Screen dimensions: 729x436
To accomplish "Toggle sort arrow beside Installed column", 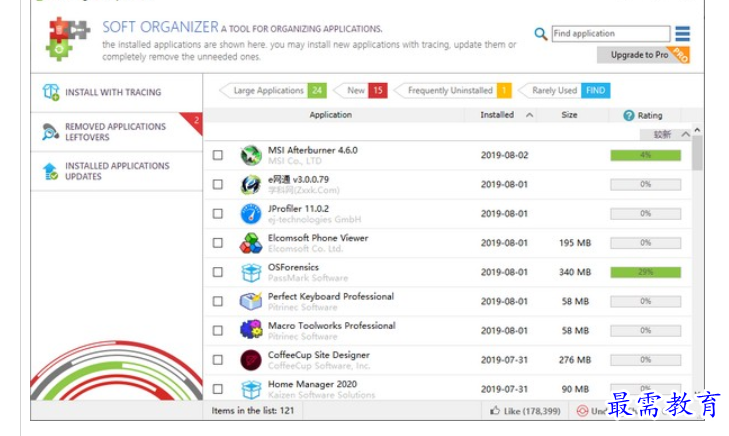I will click(x=530, y=115).
